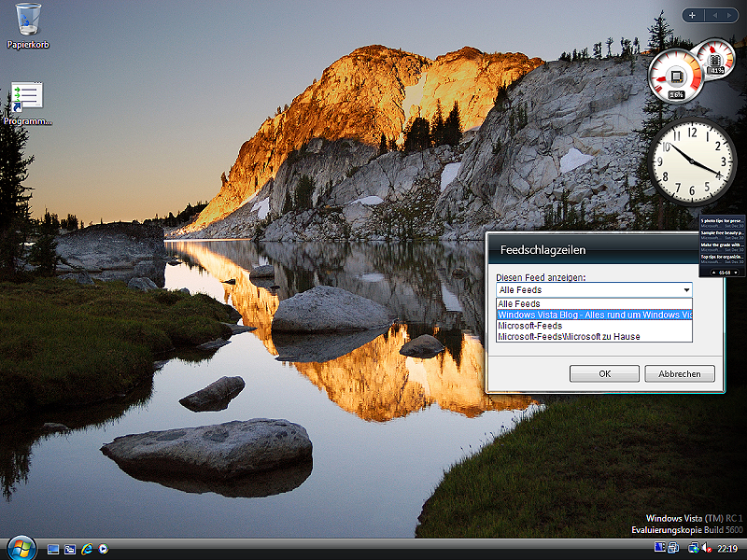Choose 'Windows Vista Blog' feed option
The height and width of the screenshot is (560, 747).
pyautogui.click(x=594, y=315)
